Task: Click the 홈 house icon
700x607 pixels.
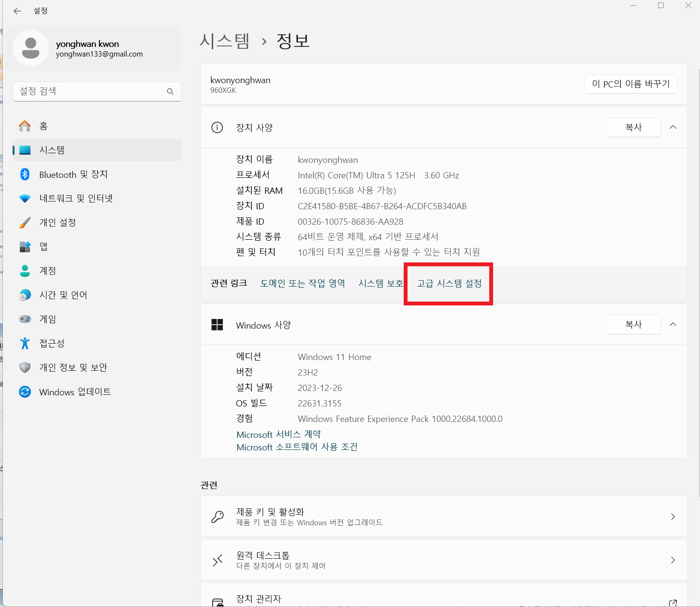Action: pos(25,126)
